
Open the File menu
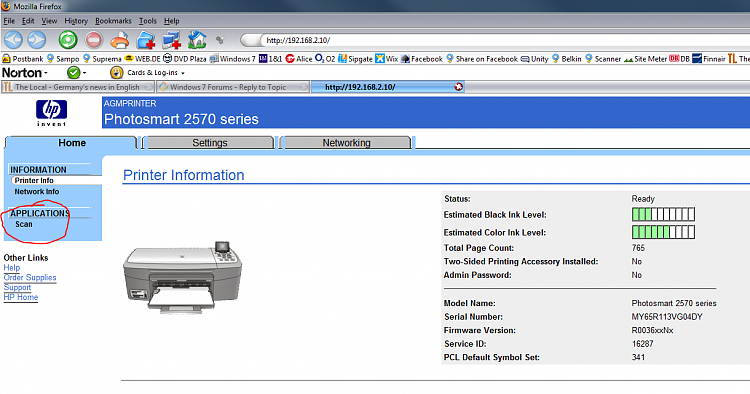[9, 21]
